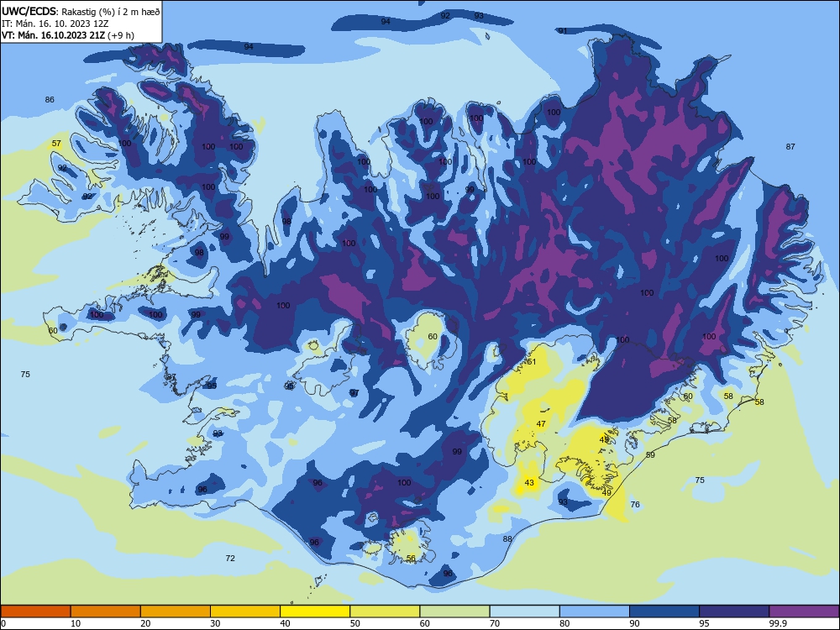The height and width of the screenshot is (630, 840).
Task: Click the '86' humidity value on the map
Action: point(50,100)
